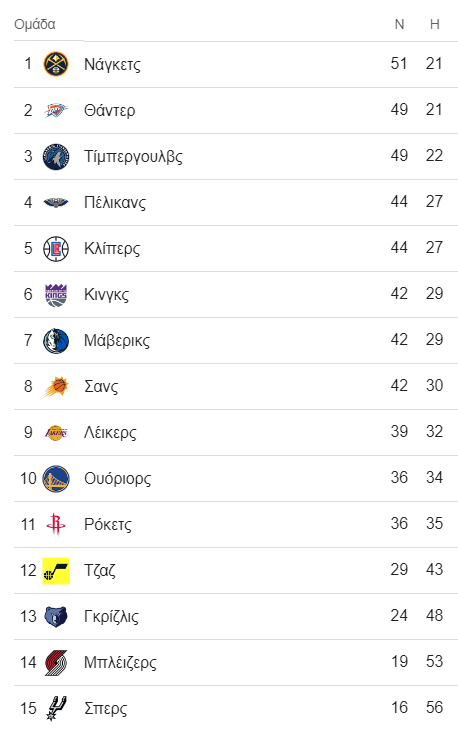Click the H losses column header
This screenshot has height=736, width=458.
click(x=435, y=24)
